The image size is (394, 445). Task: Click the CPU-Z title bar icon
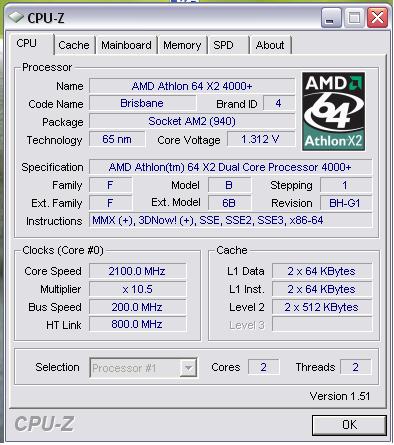tap(16, 17)
